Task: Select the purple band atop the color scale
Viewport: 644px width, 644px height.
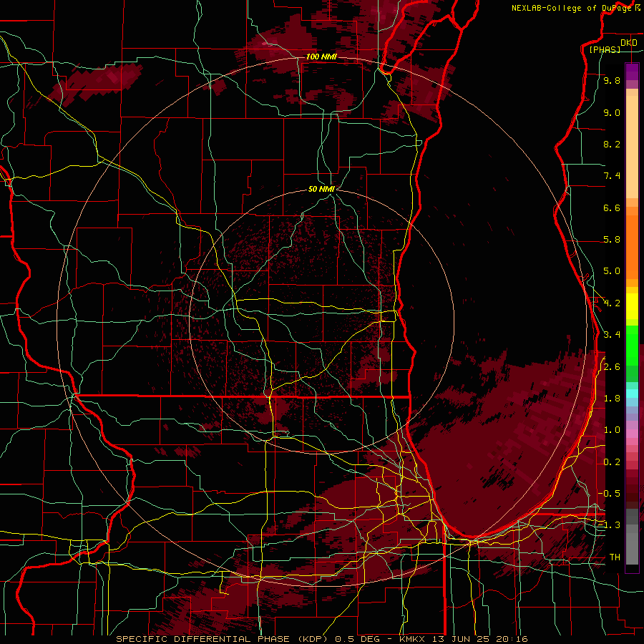Action: coord(632,72)
